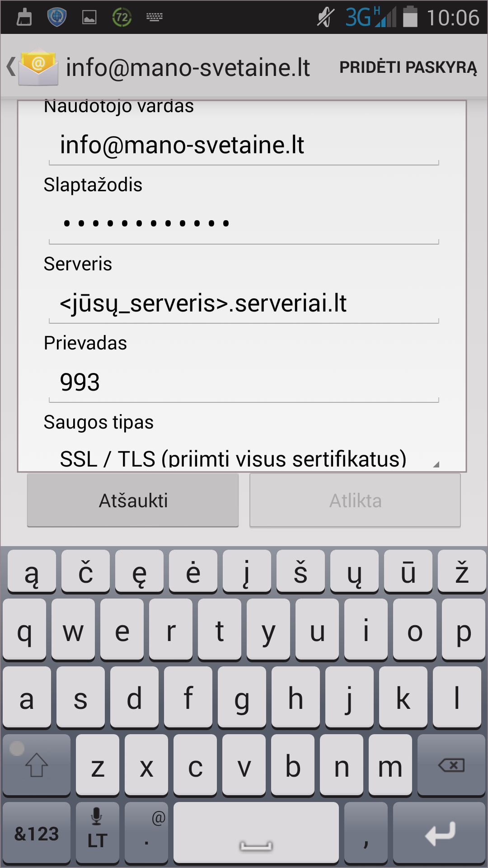Tap the info@mano-svetaine.lt header title
This screenshot has height=868, width=488.
(188, 68)
